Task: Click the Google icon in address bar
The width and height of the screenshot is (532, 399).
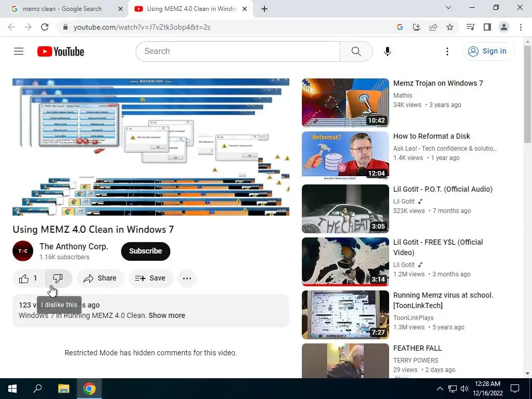Action: [x=400, y=27]
